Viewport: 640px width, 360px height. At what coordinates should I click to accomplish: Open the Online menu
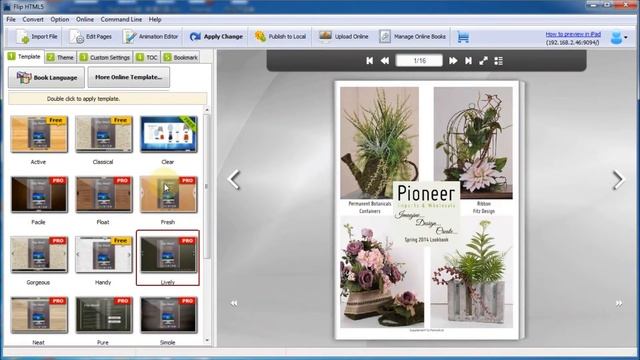pos(85,19)
